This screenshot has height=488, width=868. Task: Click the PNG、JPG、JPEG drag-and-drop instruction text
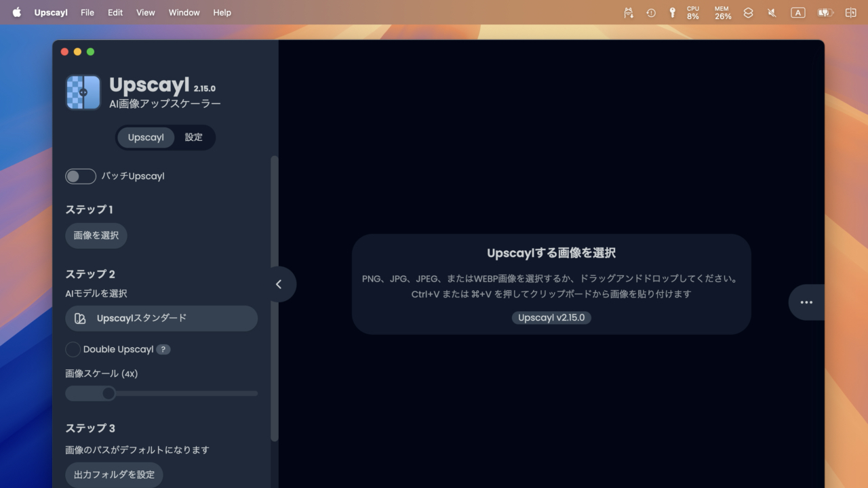pos(551,279)
